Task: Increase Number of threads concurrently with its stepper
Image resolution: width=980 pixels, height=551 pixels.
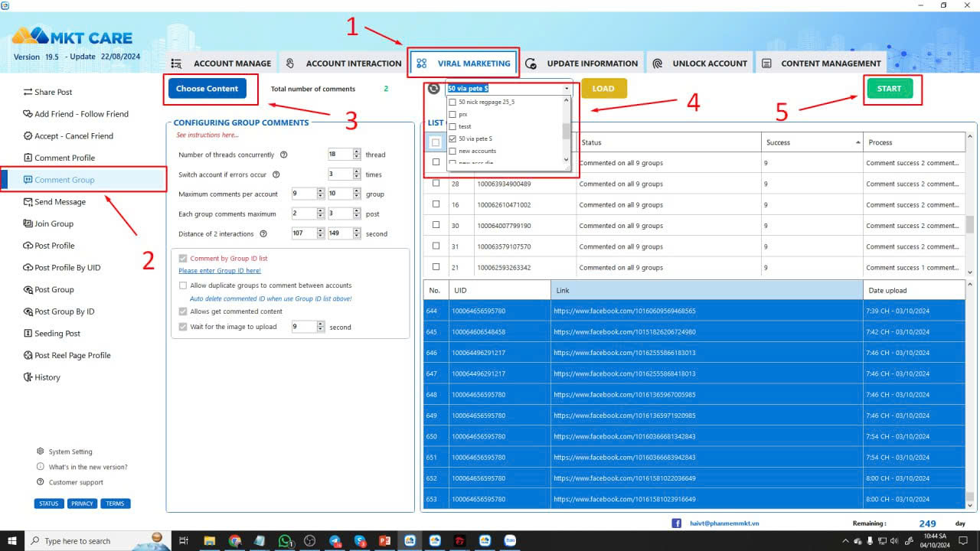Action: 357,151
